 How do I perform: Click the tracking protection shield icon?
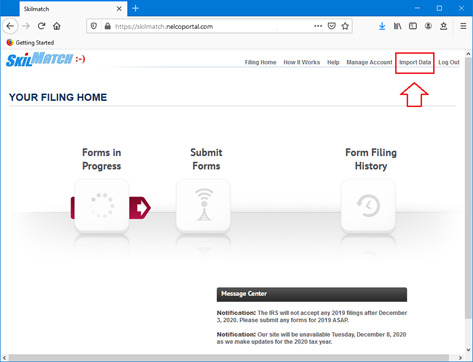click(x=94, y=26)
